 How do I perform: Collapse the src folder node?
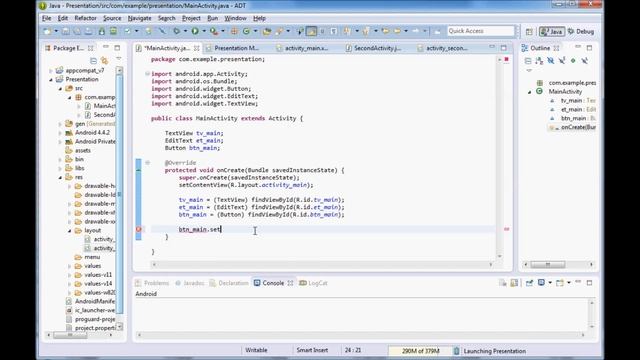pyautogui.click(x=60, y=88)
